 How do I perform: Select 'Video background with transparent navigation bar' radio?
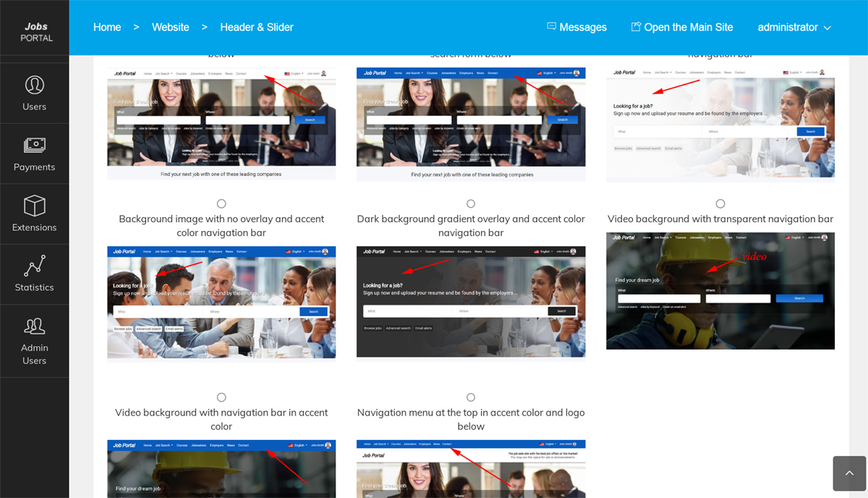720,204
